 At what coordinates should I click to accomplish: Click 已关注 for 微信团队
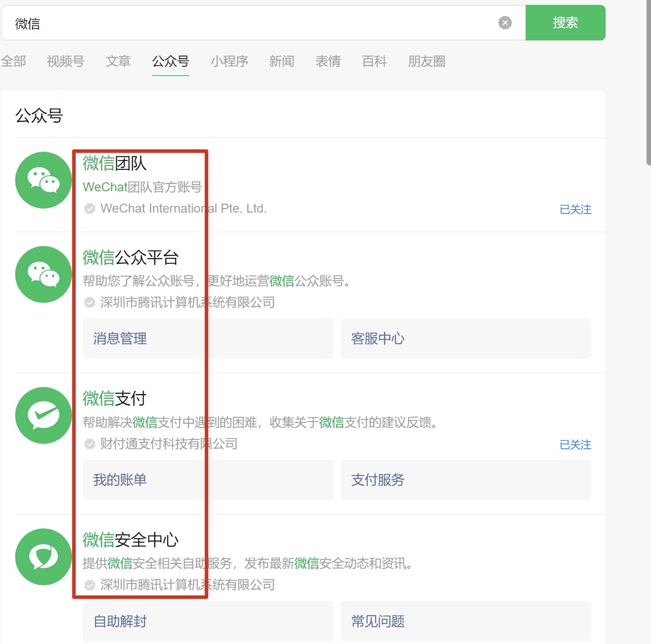pyautogui.click(x=575, y=209)
